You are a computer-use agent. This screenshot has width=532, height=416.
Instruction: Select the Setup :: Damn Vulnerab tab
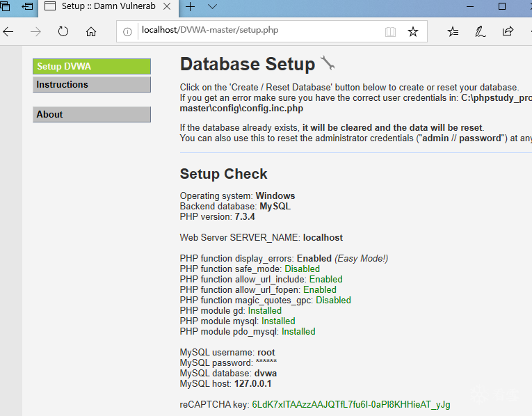(108, 8)
